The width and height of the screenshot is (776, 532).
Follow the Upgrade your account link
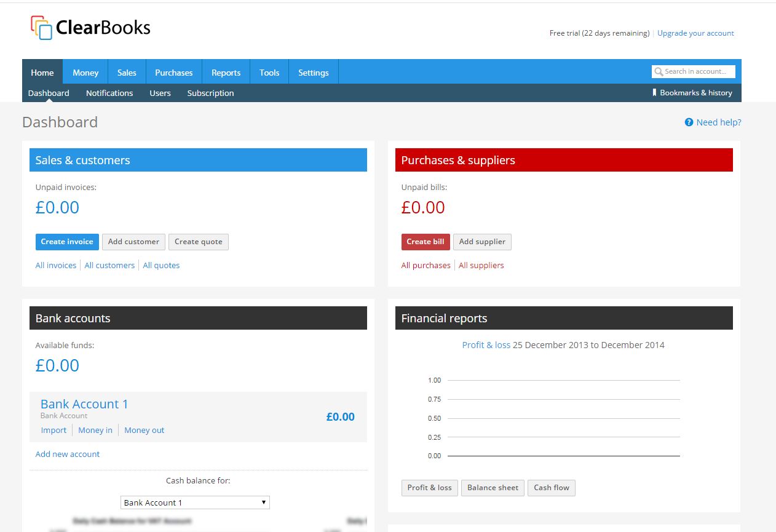695,33
